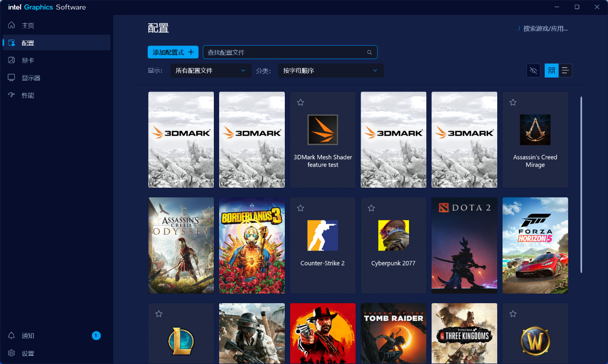Open the Dota 2 profile cover
The image size is (608, 364).
pyautogui.click(x=464, y=246)
